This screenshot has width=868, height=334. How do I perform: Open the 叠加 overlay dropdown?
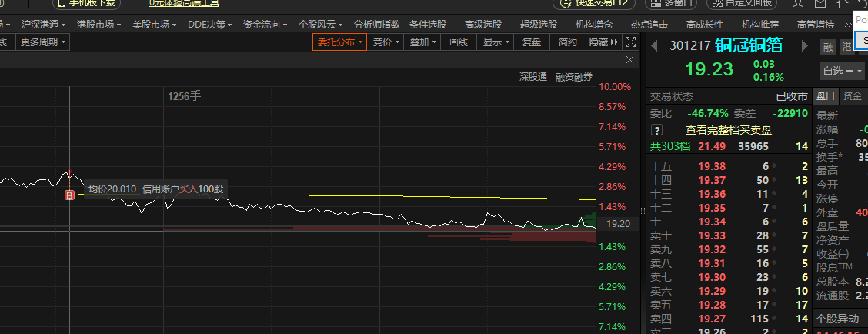point(423,42)
